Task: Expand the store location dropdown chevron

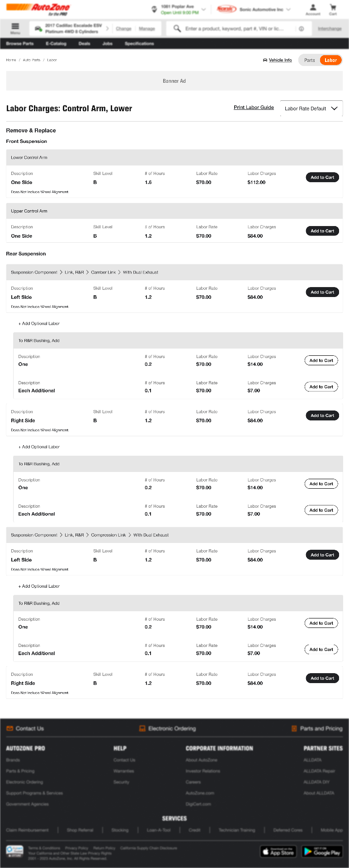Action: (204, 9)
